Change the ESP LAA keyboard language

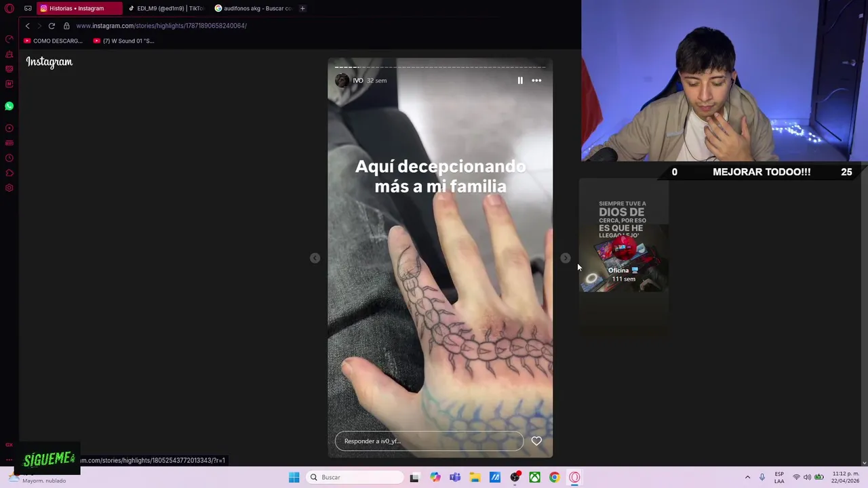pos(779,477)
